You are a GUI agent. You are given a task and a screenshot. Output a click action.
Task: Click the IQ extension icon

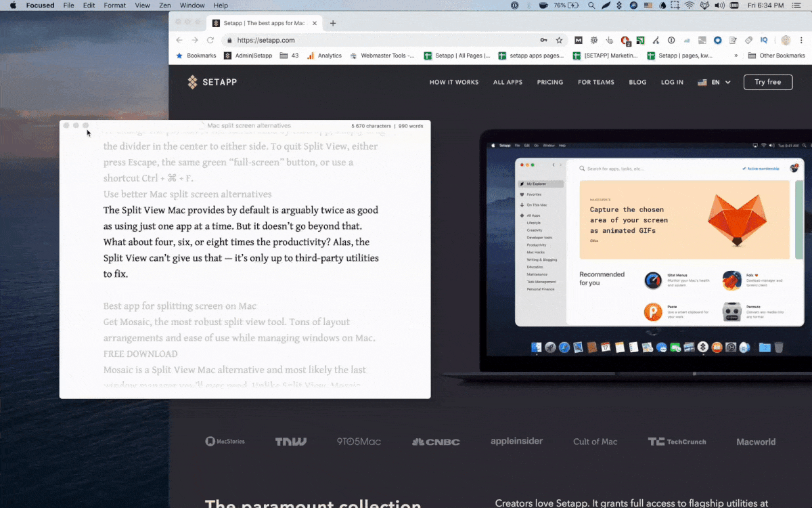(764, 40)
